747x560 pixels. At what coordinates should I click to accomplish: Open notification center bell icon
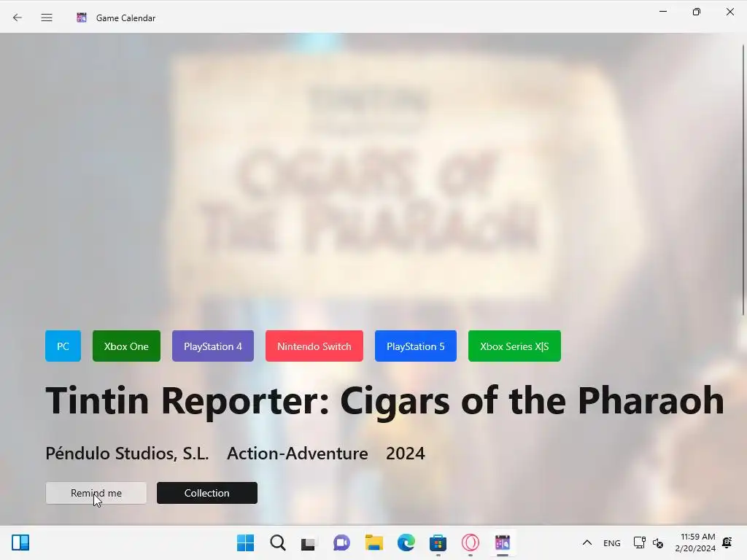click(x=727, y=542)
